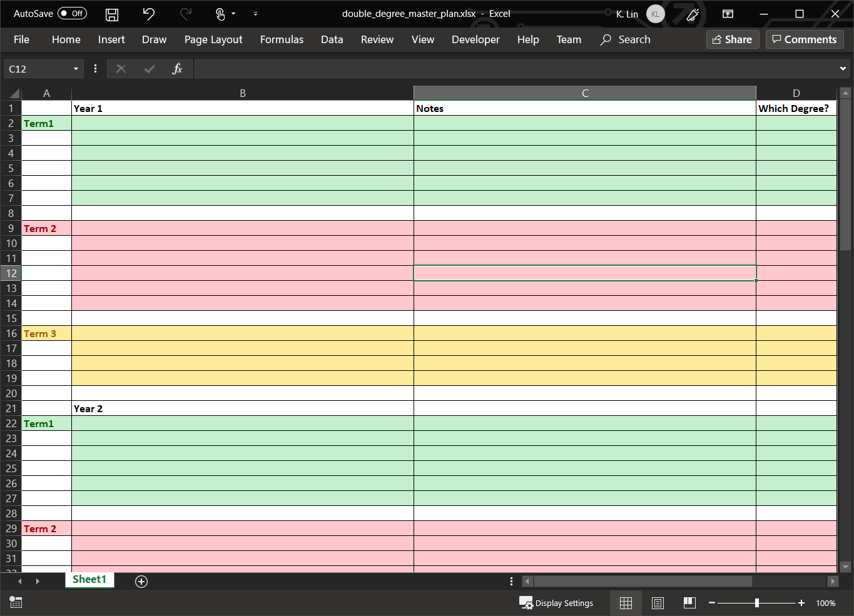Screen dimensions: 854x616
Task: Click the formula bar input area
Action: click(516, 69)
